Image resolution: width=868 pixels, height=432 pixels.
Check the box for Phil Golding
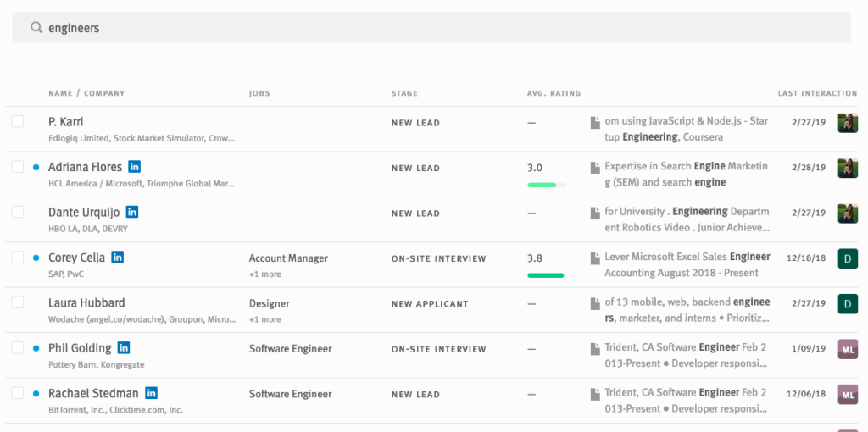(18, 348)
